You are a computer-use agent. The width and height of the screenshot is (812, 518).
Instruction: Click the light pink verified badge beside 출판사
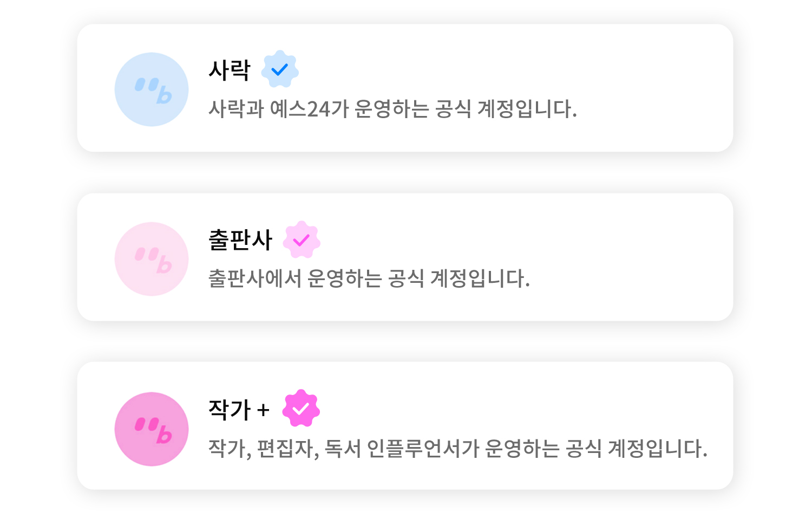tap(302, 239)
